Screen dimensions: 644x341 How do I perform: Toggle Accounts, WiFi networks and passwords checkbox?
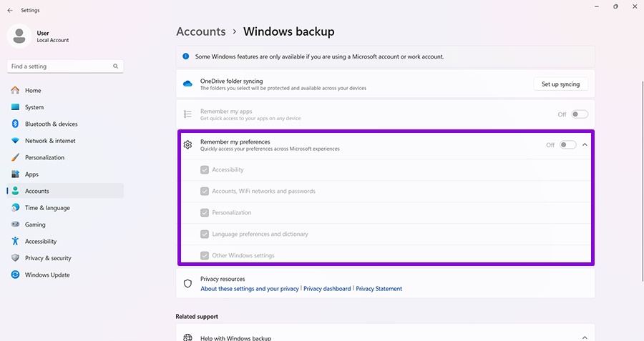[205, 191]
